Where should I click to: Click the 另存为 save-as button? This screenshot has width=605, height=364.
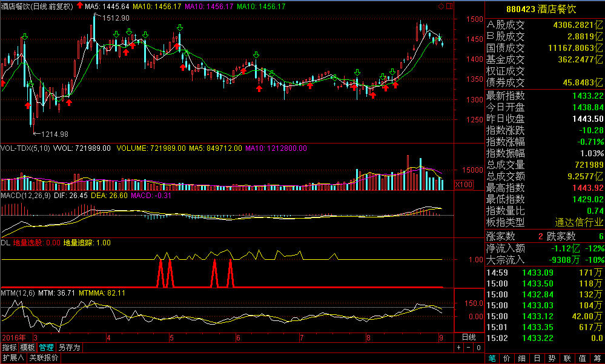[x=69, y=348]
